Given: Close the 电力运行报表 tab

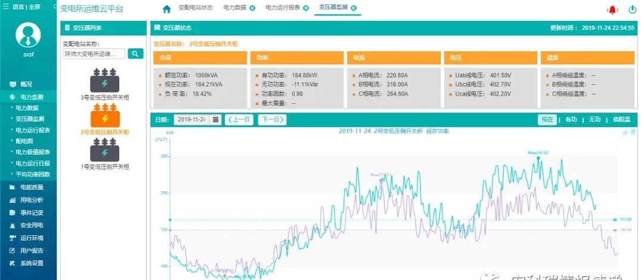Looking at the screenshot, I should tap(305, 8).
